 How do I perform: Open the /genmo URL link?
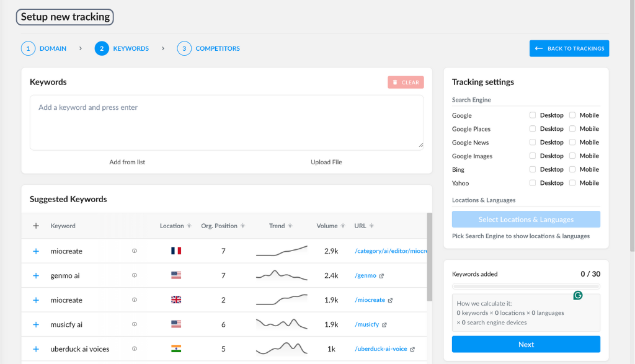coord(366,276)
